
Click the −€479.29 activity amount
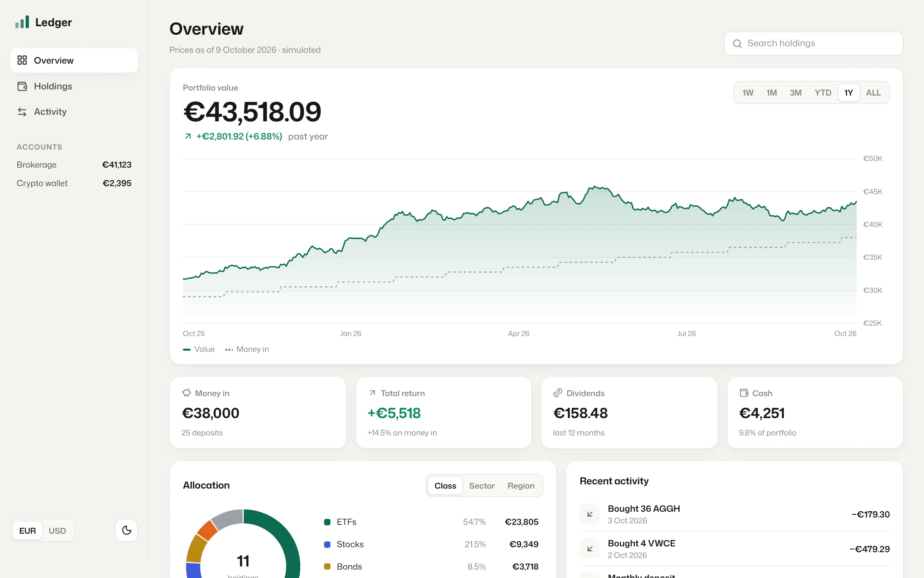(870, 549)
